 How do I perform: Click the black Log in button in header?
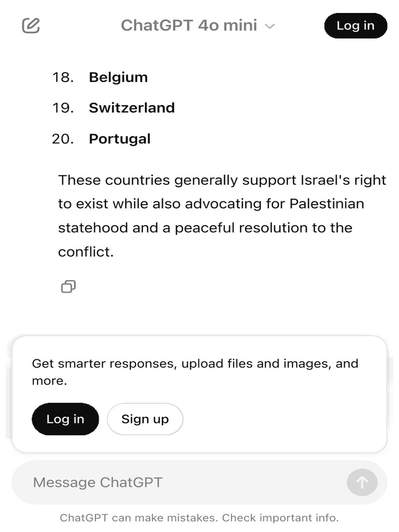pos(355,26)
